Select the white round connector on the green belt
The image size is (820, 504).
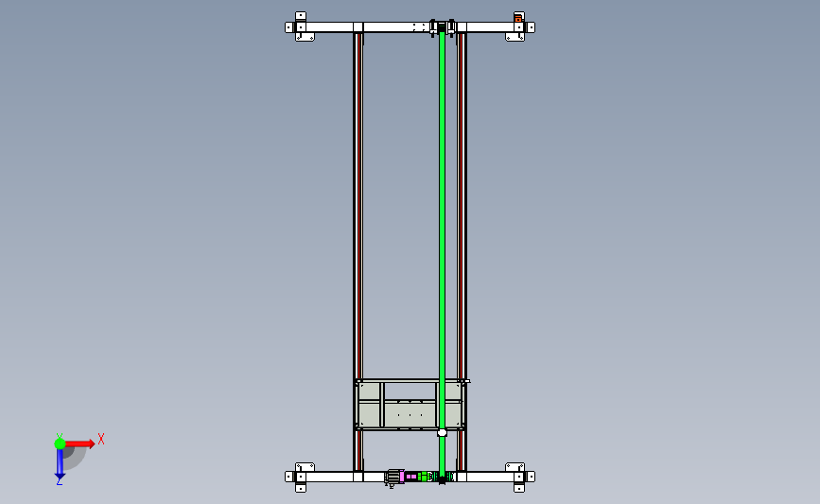tap(442, 432)
